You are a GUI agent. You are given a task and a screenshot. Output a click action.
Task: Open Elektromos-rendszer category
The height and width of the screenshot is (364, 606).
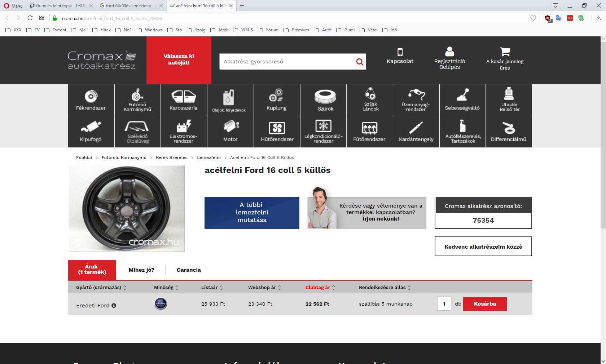[184, 132]
